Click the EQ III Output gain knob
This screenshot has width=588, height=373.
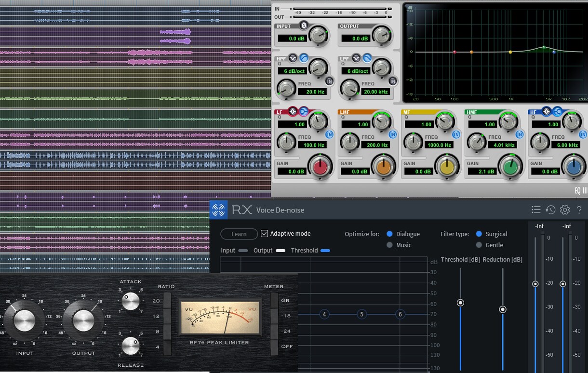(x=382, y=35)
